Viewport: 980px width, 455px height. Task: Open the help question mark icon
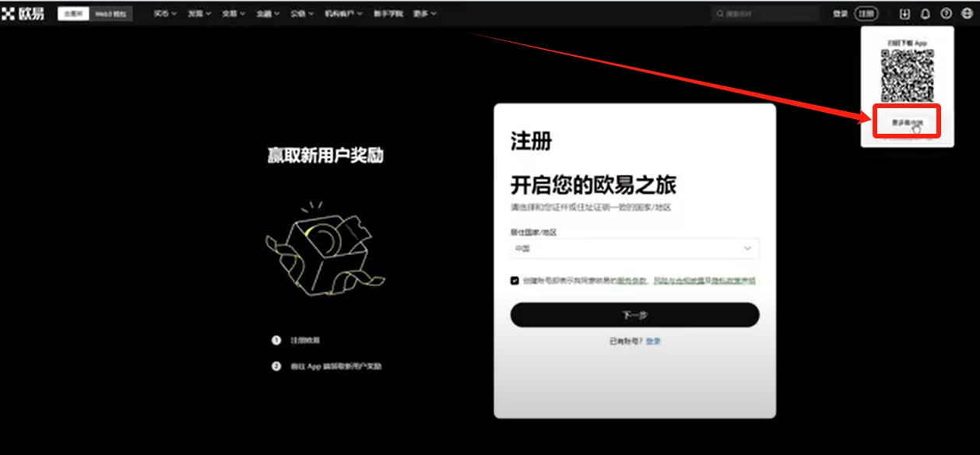point(947,14)
